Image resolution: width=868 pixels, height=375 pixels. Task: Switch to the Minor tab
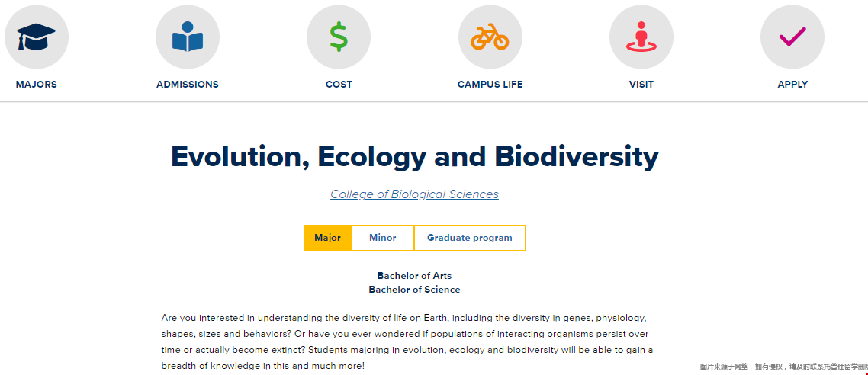[x=383, y=238]
